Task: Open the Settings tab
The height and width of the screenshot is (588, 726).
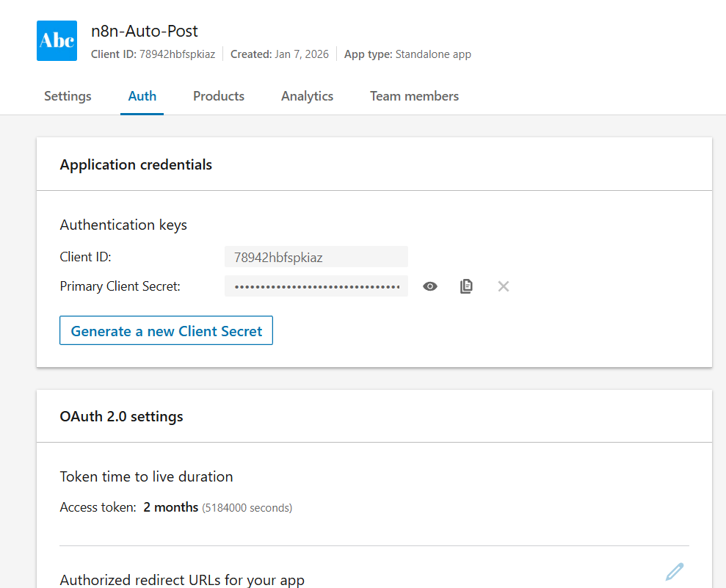Action: 68,96
